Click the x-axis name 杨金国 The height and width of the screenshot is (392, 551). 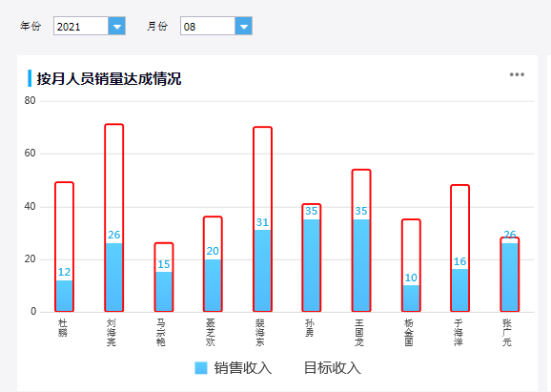coord(409,332)
